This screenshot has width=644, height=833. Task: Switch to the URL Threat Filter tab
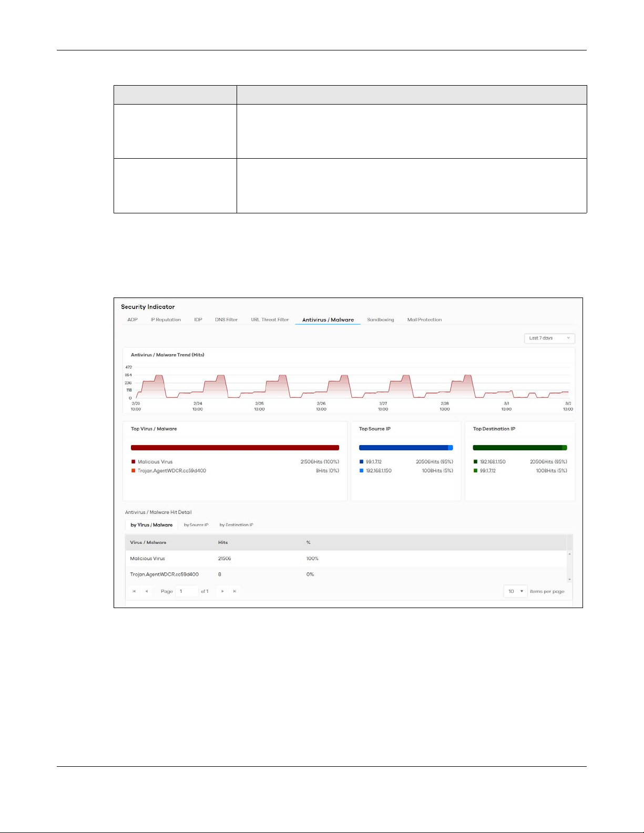[x=270, y=320]
